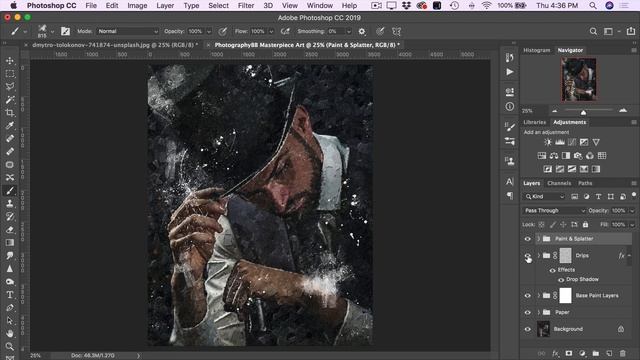Select the Clone Stamp tool
Viewport: 640px width, 360px height.
coord(10,204)
